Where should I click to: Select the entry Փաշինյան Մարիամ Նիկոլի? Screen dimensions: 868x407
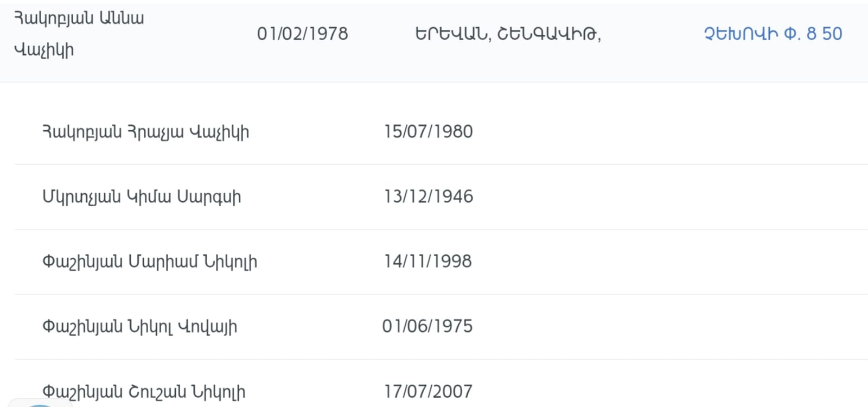click(x=150, y=262)
